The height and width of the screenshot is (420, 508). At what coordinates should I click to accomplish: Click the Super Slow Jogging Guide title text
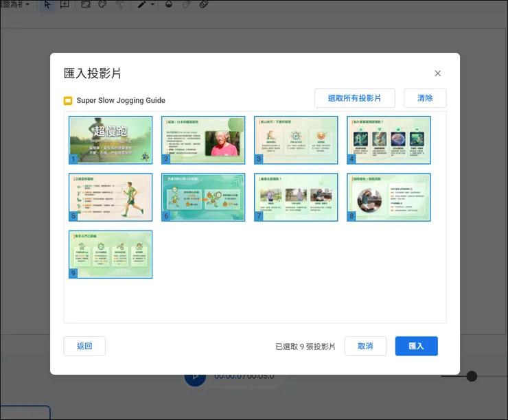click(121, 100)
